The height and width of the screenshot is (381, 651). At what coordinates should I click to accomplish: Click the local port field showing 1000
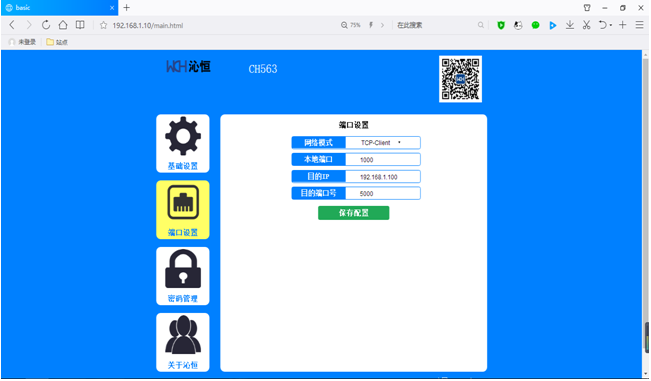point(382,159)
